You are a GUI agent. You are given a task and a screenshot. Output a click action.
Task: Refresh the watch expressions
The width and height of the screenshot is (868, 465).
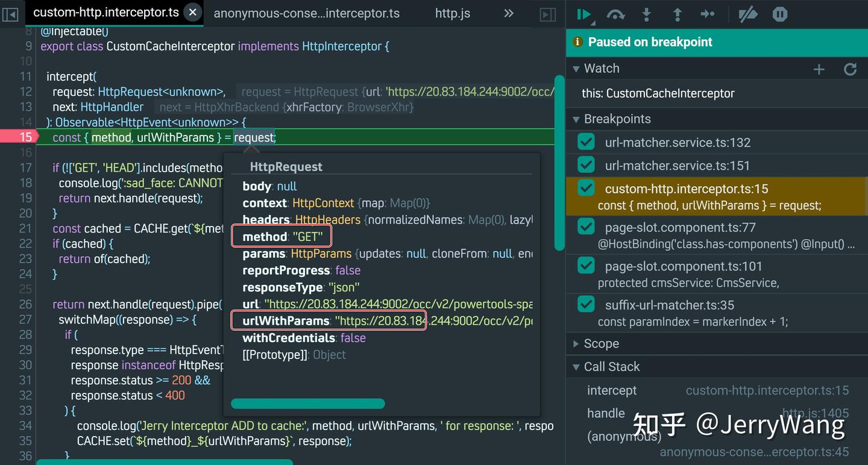pyautogui.click(x=851, y=69)
